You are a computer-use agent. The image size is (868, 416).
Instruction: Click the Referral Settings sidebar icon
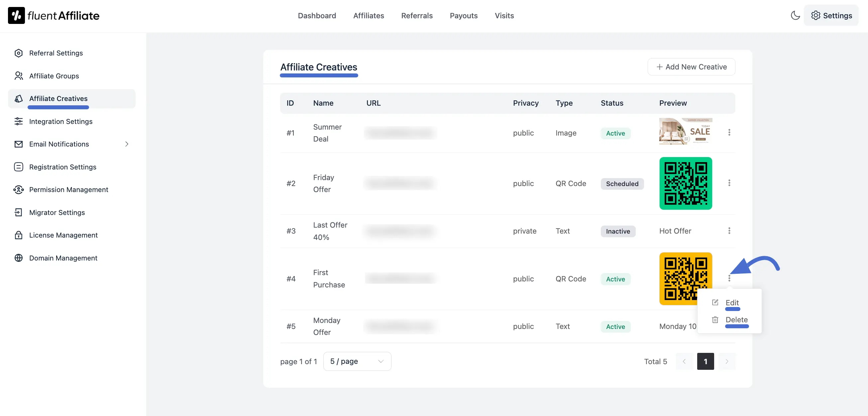(19, 53)
